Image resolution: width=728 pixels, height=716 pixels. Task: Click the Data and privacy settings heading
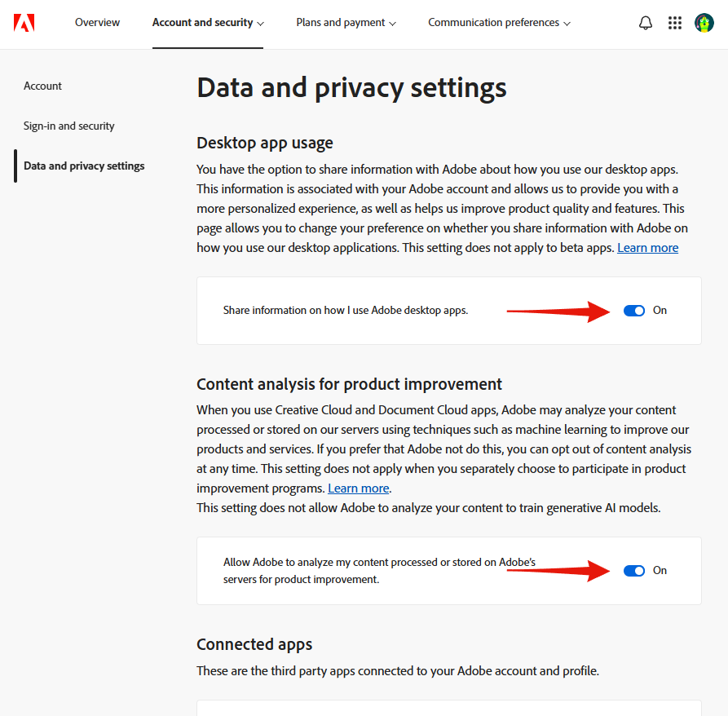click(x=351, y=88)
